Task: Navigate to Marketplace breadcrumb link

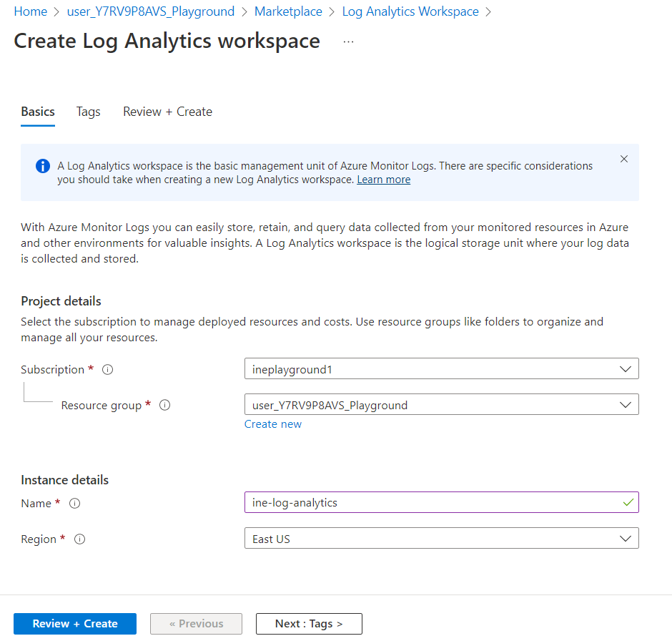Action: coord(288,11)
